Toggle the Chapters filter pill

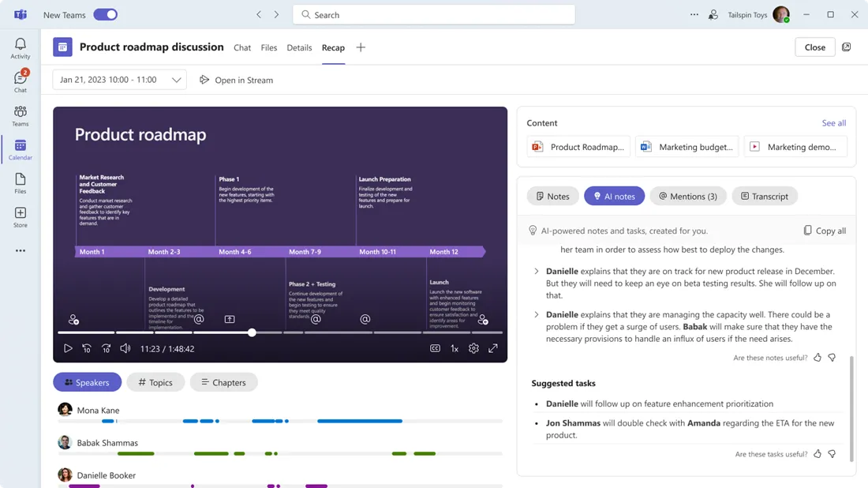[x=223, y=382]
